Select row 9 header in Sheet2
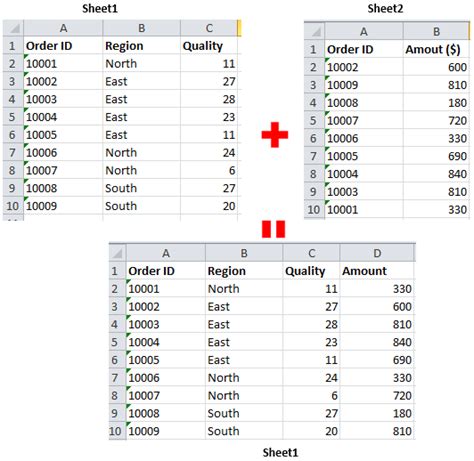The image size is (474, 461). point(314,192)
